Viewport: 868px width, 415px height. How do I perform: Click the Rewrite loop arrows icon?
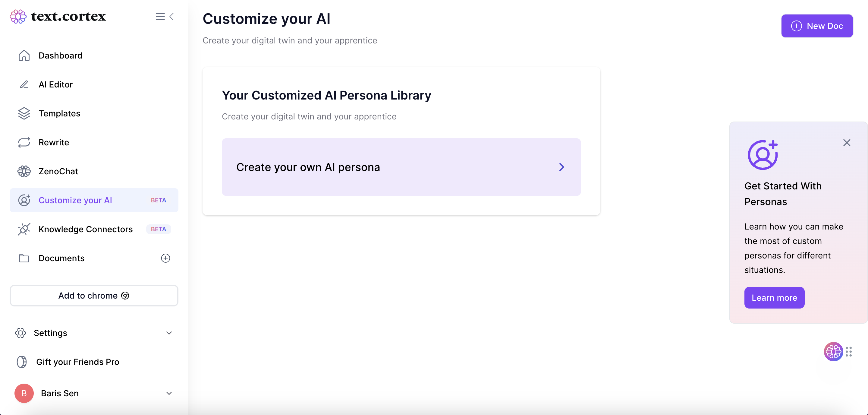pyautogui.click(x=24, y=142)
